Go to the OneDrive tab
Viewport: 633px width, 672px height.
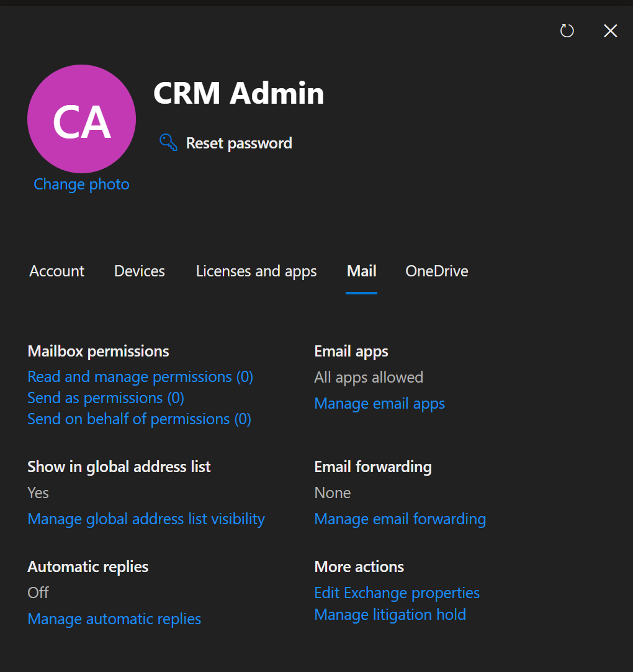coord(437,271)
